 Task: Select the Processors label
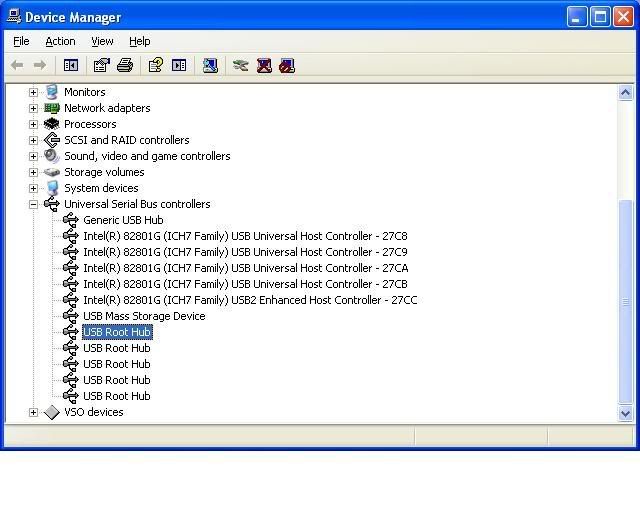pos(90,124)
